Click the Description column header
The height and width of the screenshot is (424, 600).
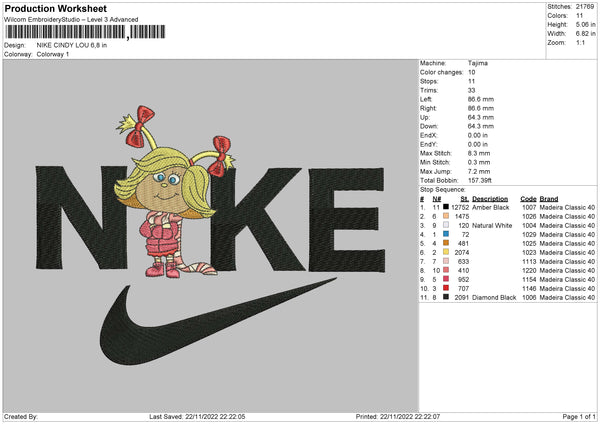tap(490, 199)
